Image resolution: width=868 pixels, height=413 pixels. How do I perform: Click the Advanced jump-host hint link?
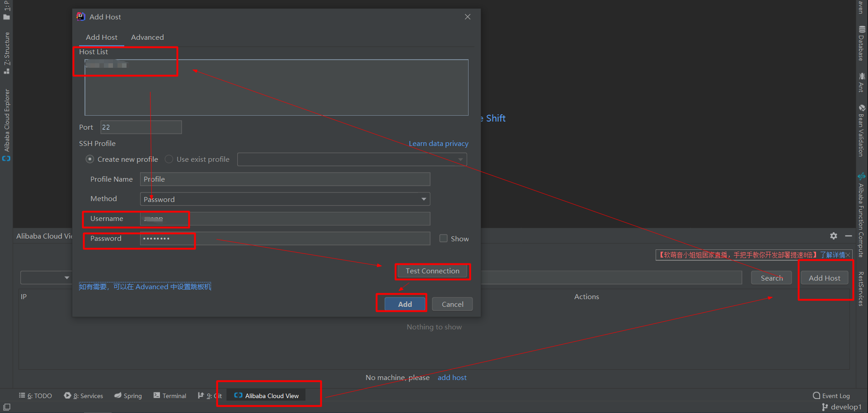(x=145, y=287)
